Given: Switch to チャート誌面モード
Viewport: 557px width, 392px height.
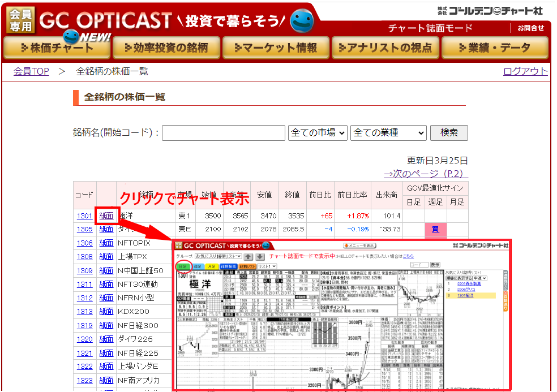Looking at the screenshot, I should pos(430,28).
